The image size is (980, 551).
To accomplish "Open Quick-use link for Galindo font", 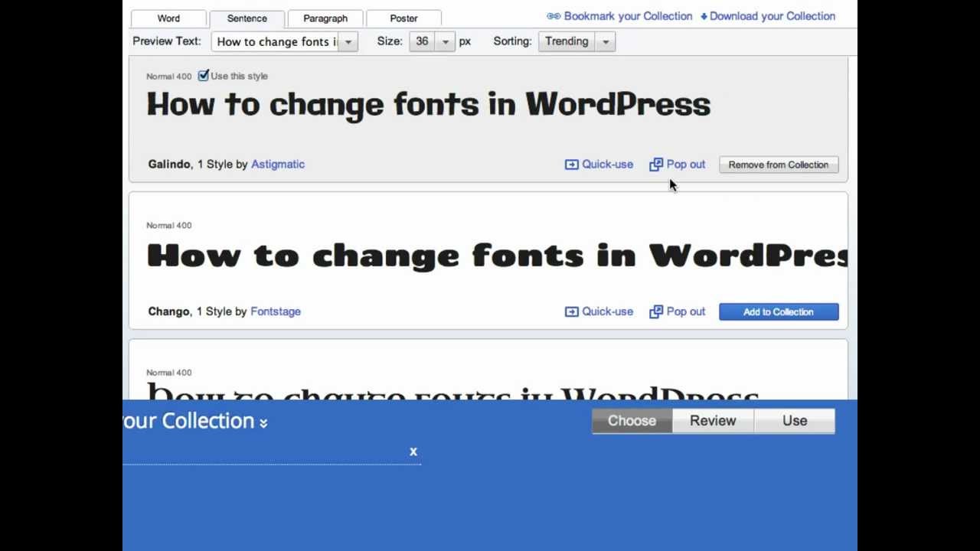I will coord(607,164).
